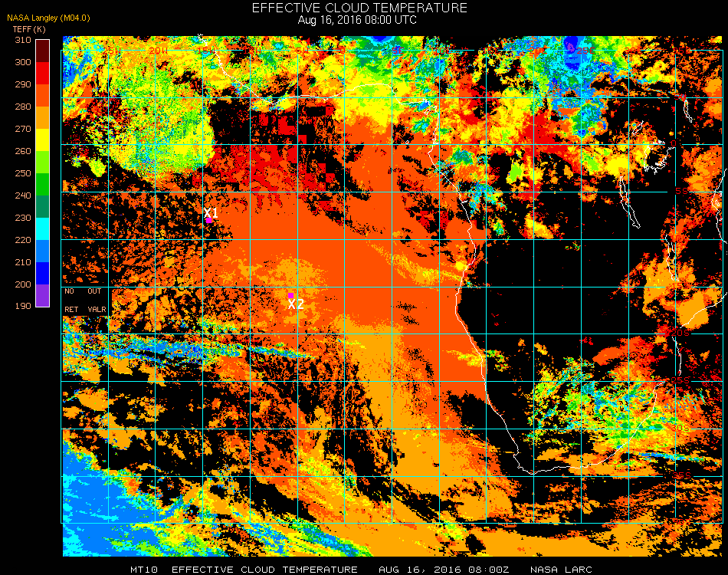Click the bright red 290-300 K legend swatch
728x575 pixels.
click(42, 73)
